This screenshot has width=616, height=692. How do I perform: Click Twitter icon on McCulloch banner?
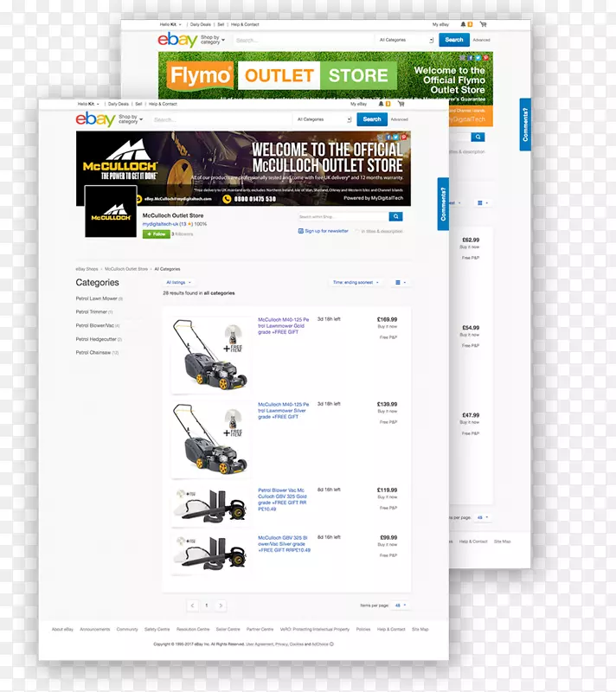(x=395, y=138)
